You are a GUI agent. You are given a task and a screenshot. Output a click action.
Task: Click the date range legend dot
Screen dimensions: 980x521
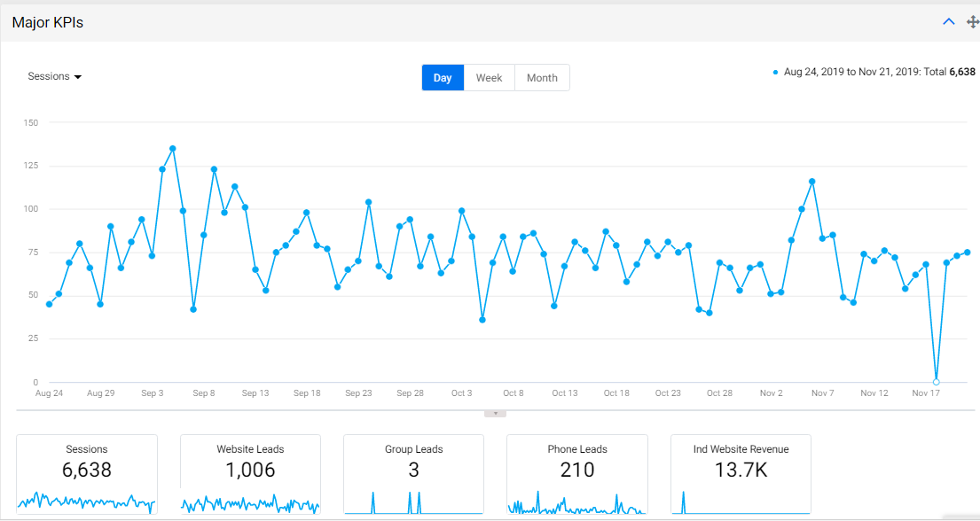(776, 73)
